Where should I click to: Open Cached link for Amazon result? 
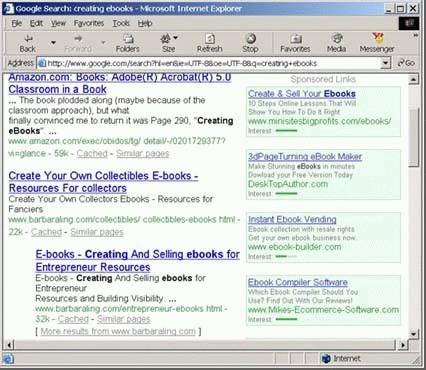tap(92, 153)
